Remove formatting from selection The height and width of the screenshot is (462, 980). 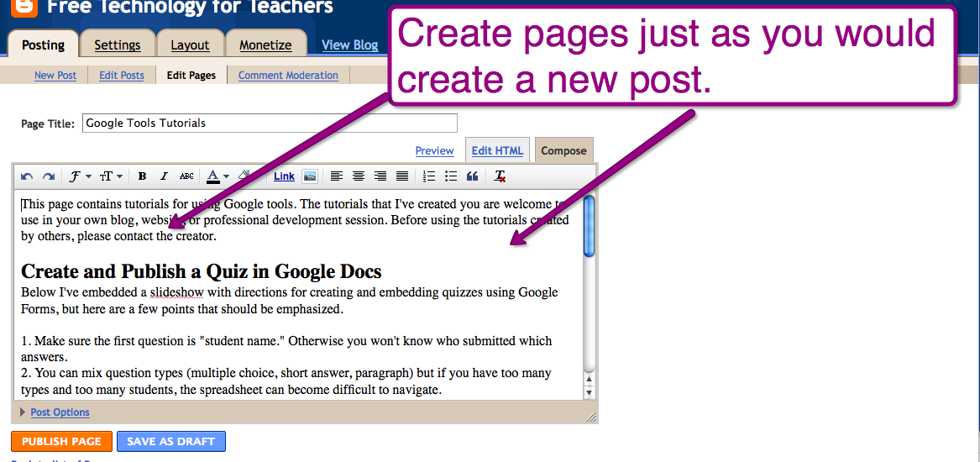[x=500, y=177]
